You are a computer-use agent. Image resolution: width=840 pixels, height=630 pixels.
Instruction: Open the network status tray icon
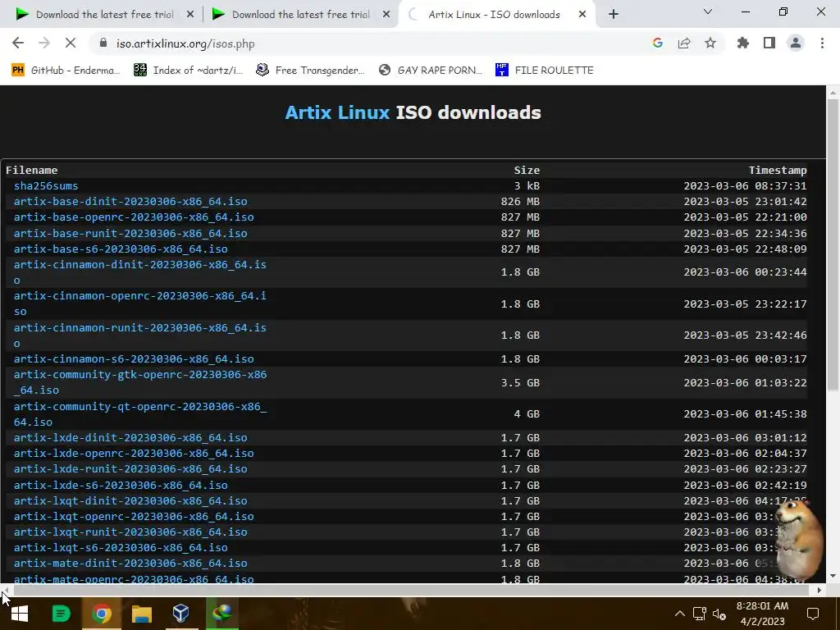click(700, 614)
